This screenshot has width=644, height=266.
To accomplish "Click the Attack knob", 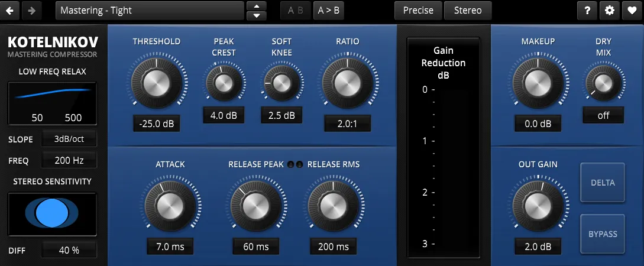I will click(x=170, y=206).
